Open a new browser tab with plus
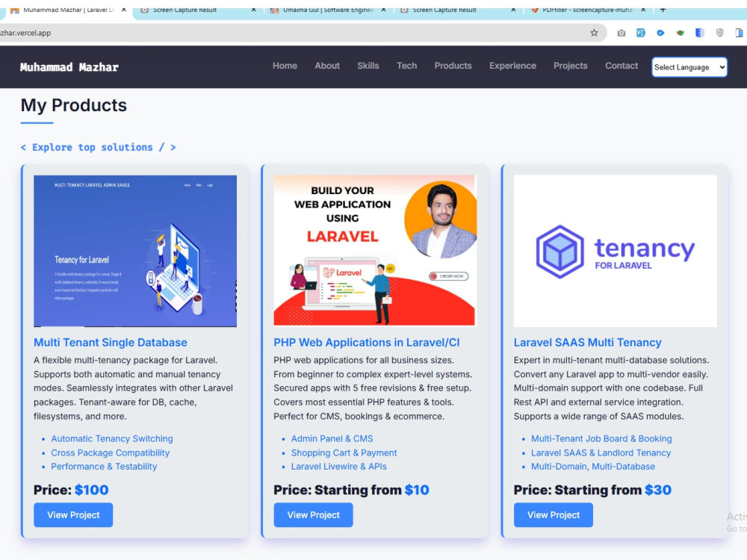 point(663,10)
